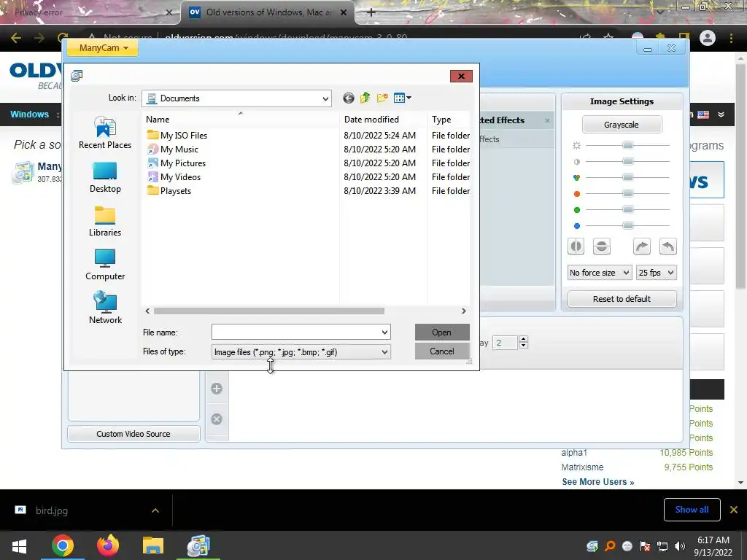Rotate image counterclockwise in ManyCam

[x=668, y=246]
